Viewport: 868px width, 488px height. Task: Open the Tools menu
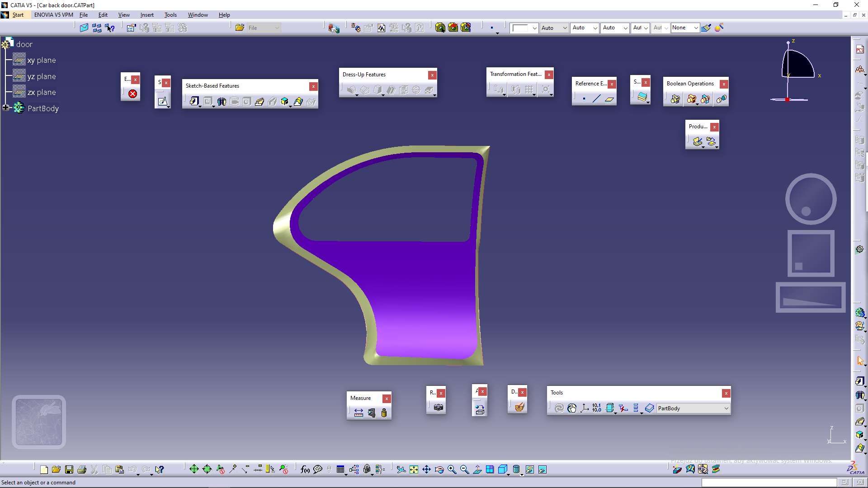pos(170,15)
